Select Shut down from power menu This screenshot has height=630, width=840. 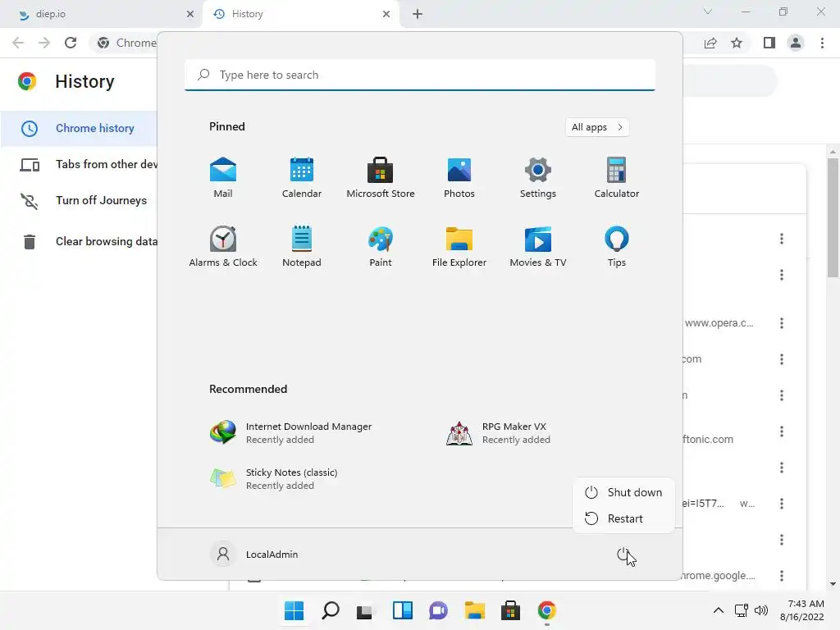pos(623,492)
